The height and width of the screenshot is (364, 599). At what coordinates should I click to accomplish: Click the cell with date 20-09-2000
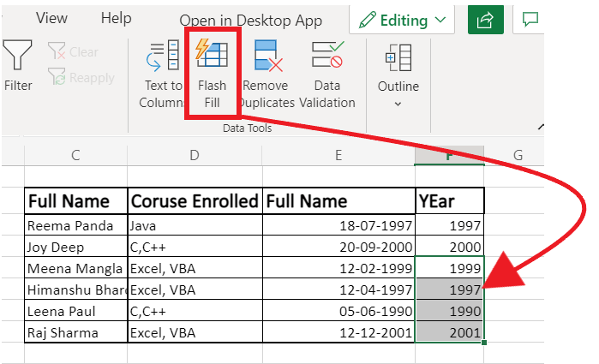[x=338, y=247]
